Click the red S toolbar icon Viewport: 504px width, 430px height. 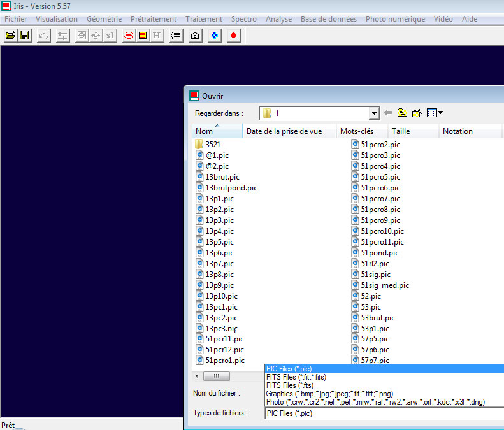129,35
